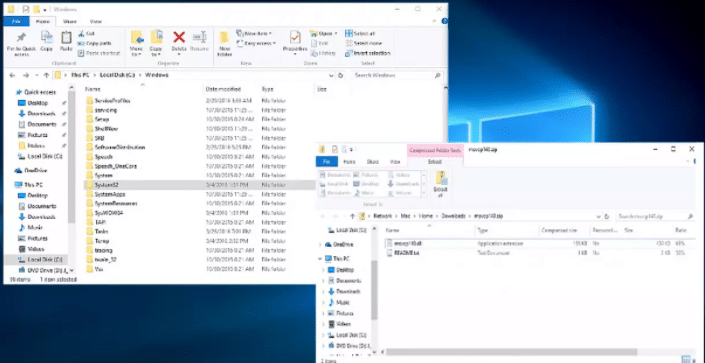
Task: Click Select all in the Select group
Action: click(360, 34)
